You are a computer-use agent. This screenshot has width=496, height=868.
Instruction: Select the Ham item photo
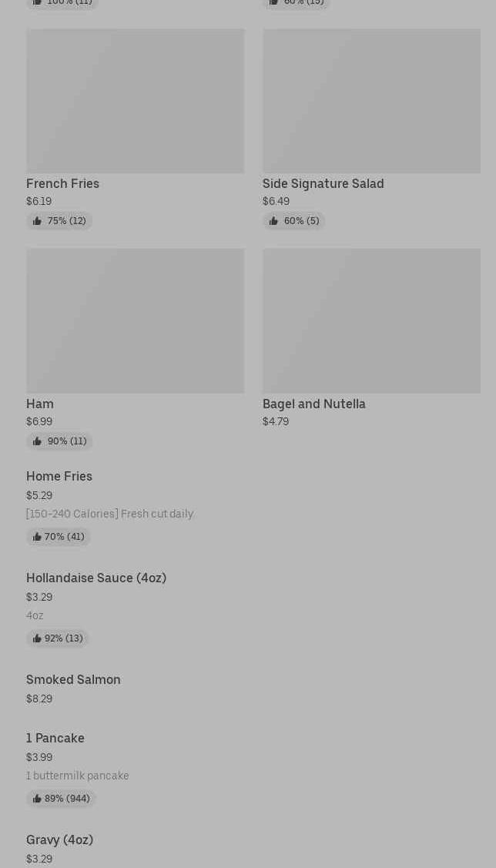135,320
